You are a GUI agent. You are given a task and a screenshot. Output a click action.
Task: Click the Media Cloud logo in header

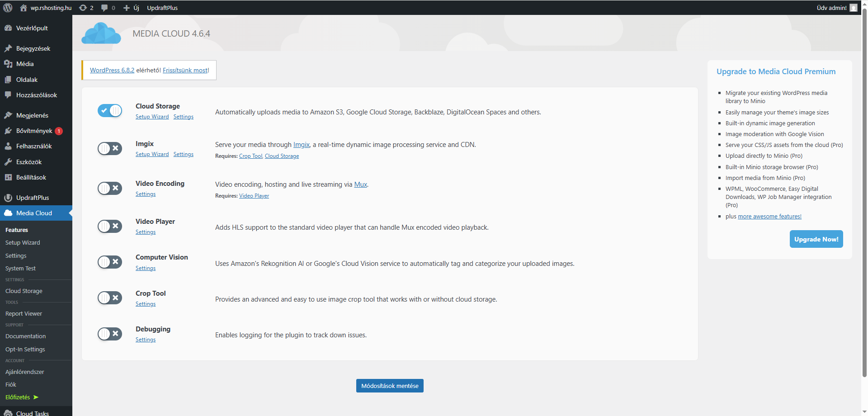tap(101, 34)
